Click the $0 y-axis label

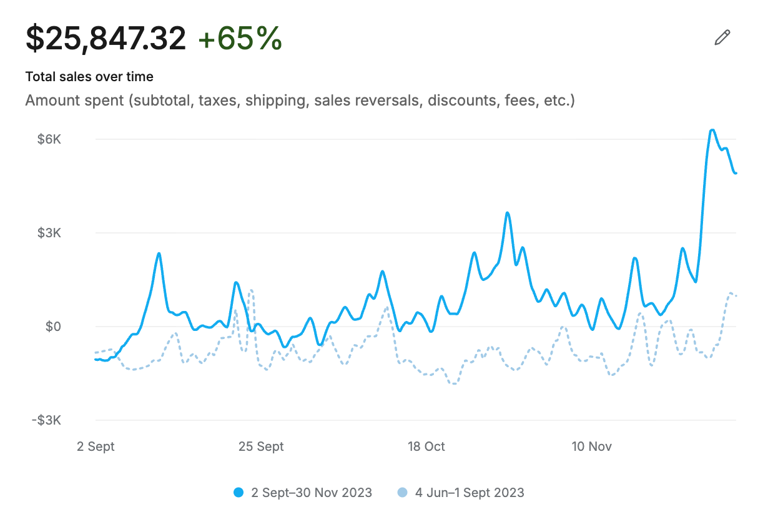point(52,327)
